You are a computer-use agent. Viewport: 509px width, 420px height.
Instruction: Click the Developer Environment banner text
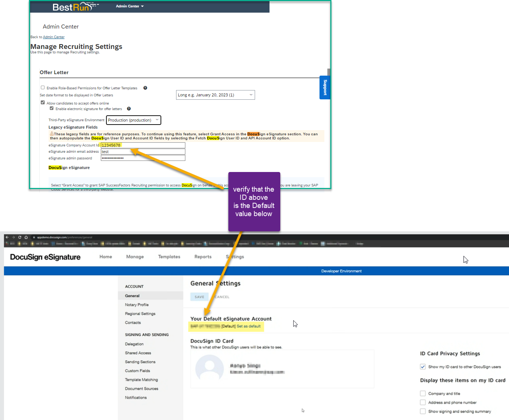[341, 271]
